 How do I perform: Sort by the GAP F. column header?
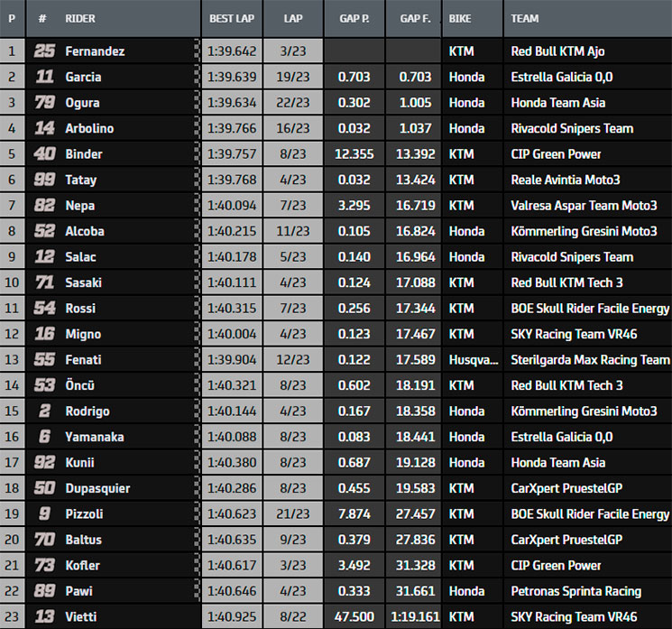[x=413, y=18]
